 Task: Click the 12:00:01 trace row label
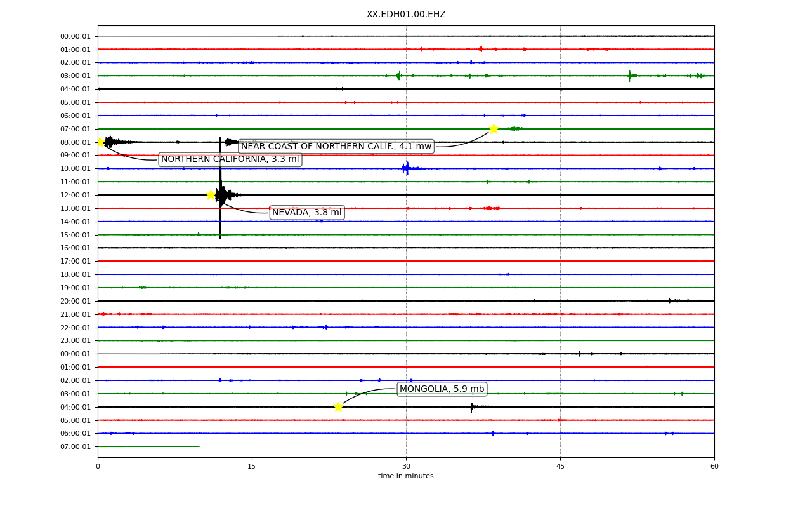[x=76, y=195]
